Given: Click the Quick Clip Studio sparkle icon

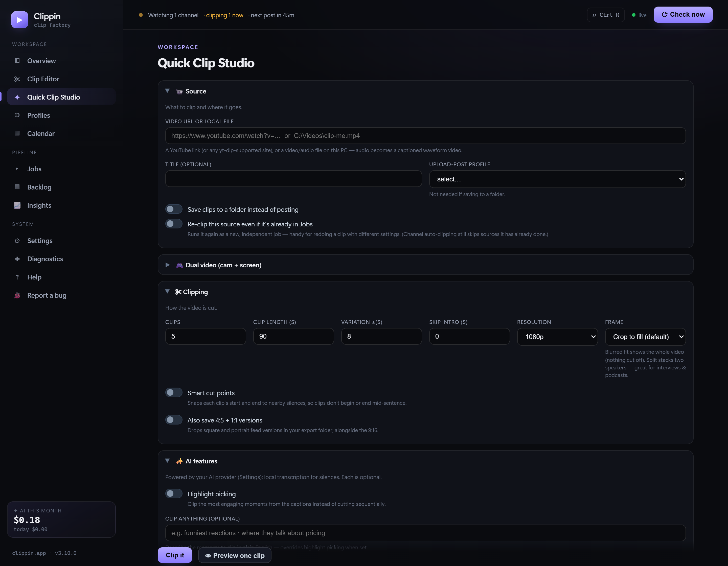Looking at the screenshot, I should point(17,97).
